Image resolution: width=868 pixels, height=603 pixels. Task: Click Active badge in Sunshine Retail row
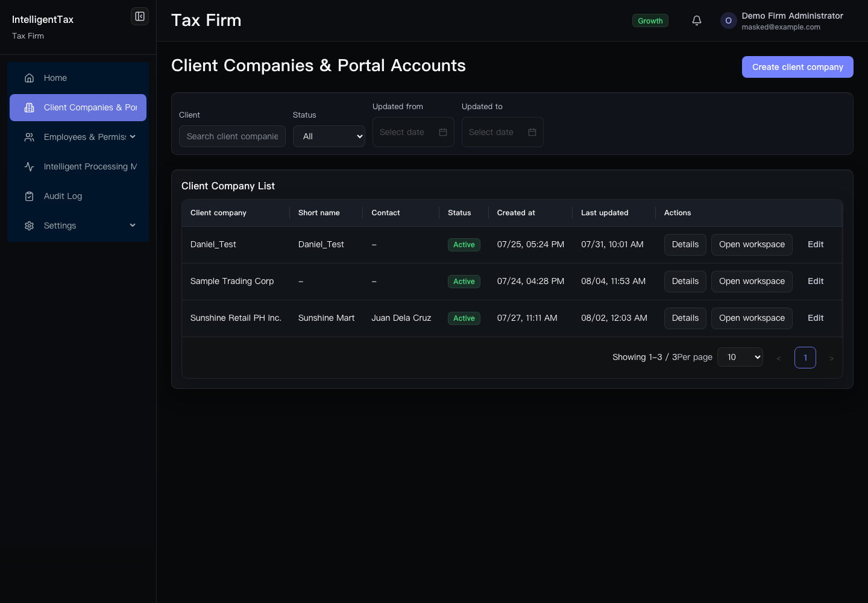tap(464, 318)
